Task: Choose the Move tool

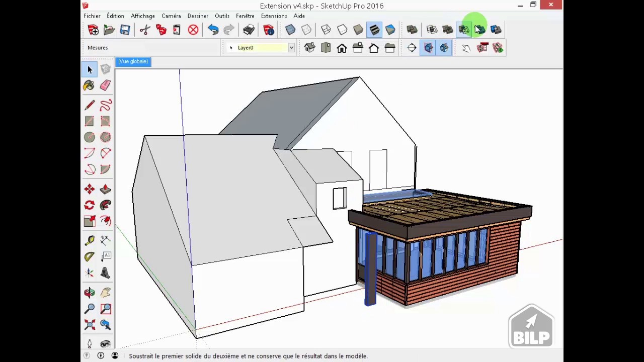Action: pyautogui.click(x=89, y=189)
